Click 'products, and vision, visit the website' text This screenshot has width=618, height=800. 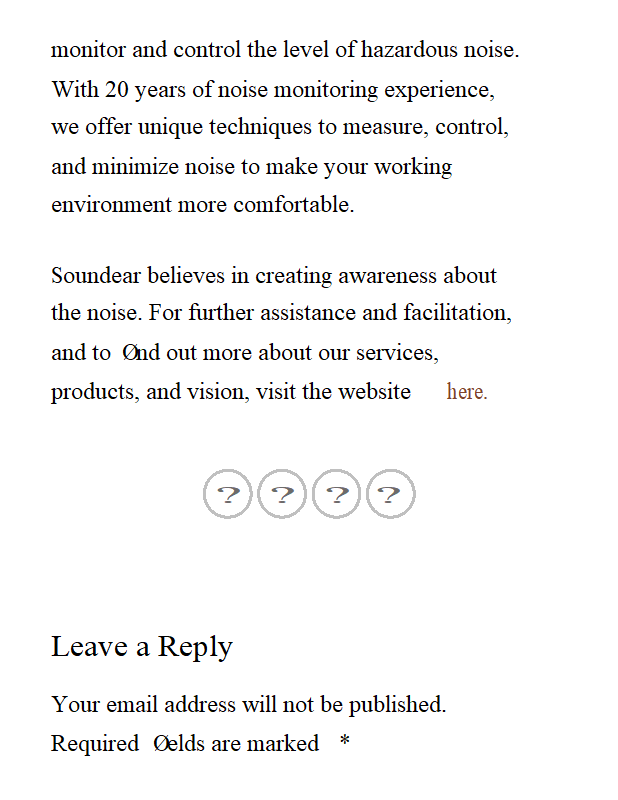230,392
